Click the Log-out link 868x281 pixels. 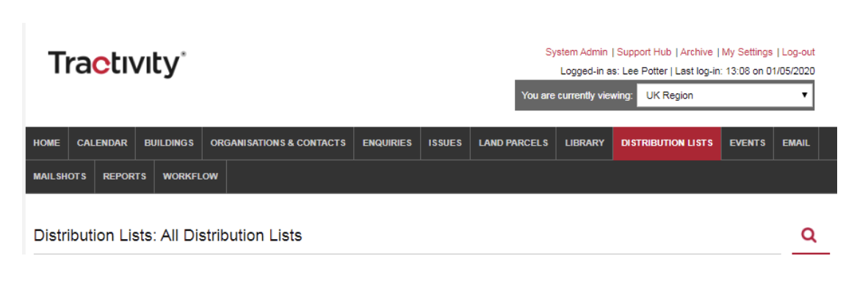coord(798,52)
